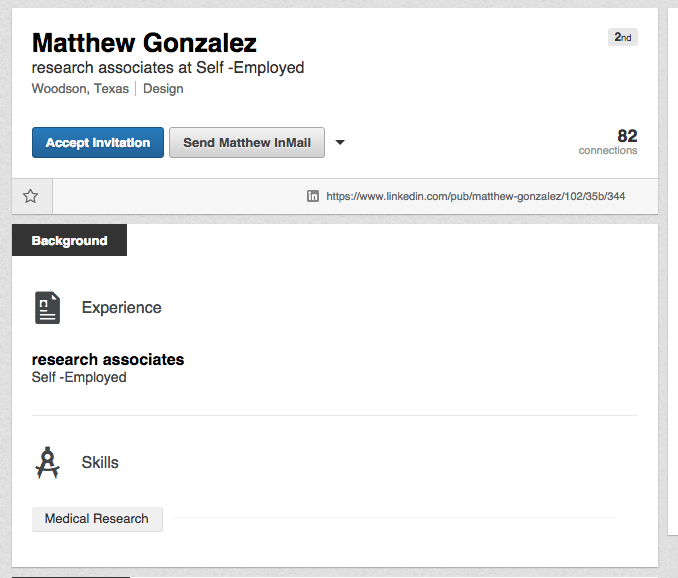Image resolution: width=678 pixels, height=578 pixels.
Task: Click the 2nd degree connection badge
Action: 622,37
